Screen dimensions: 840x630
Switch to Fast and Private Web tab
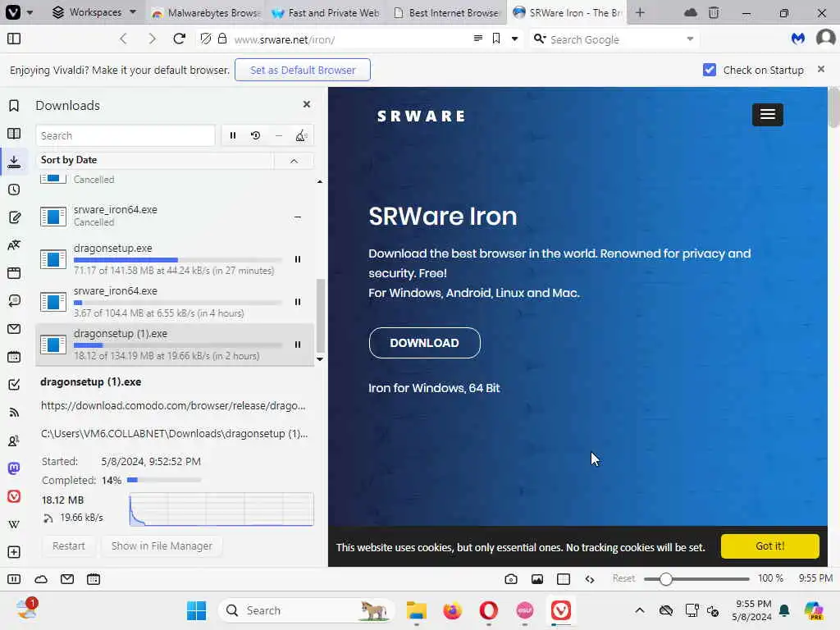coord(326,12)
